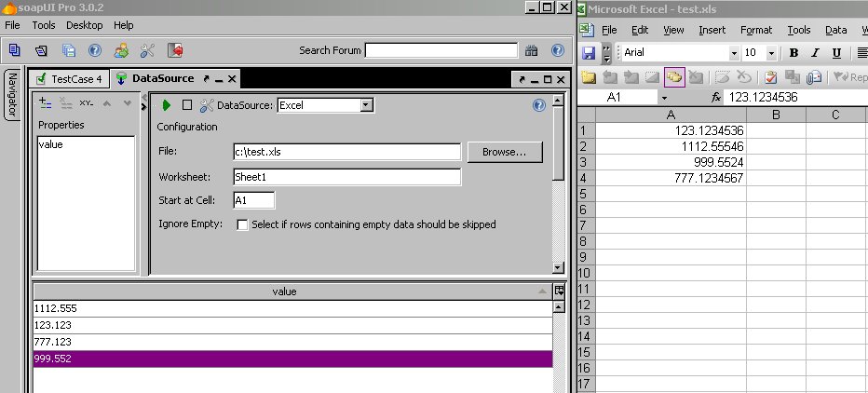Click the Search Forum text box
This screenshot has width=868, height=393.
click(x=441, y=50)
